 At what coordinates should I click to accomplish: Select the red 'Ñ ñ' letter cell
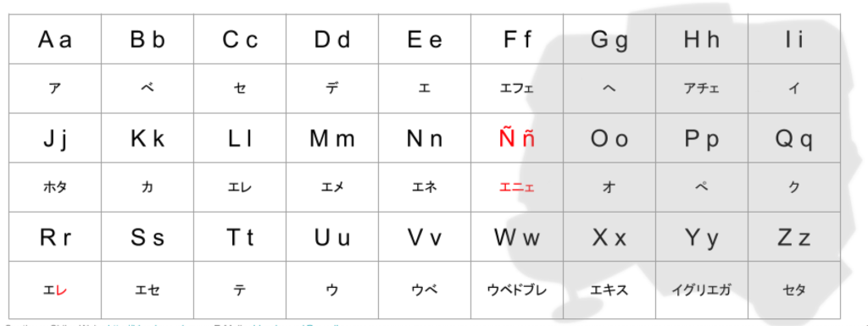coord(517,138)
